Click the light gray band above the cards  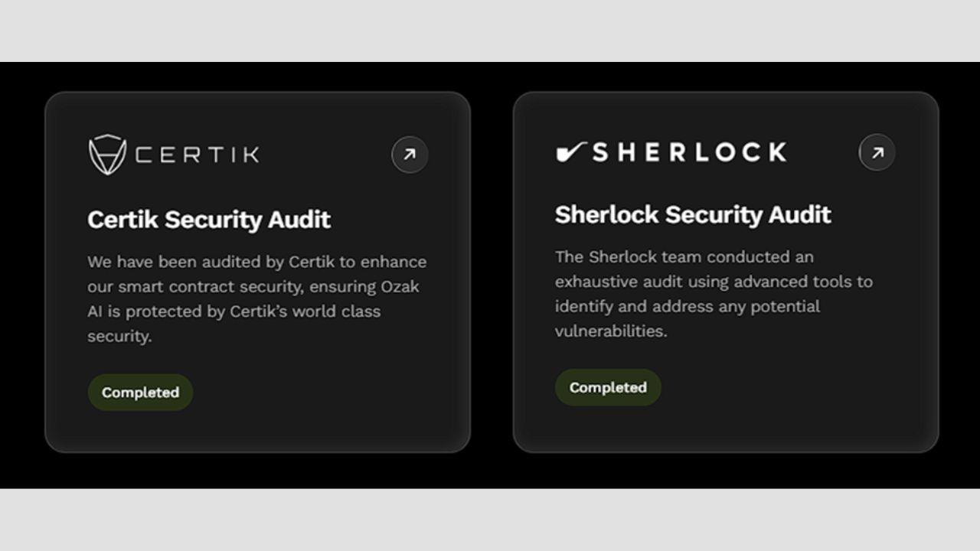(x=490, y=31)
